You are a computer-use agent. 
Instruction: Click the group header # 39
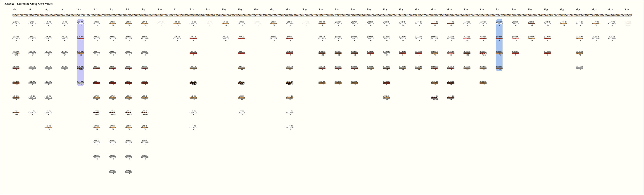[x=627, y=10]
